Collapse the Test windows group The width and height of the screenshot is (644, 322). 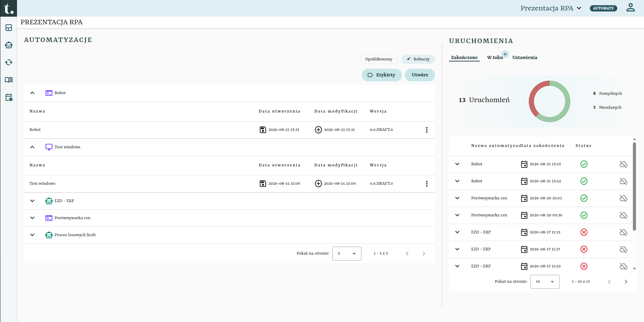tap(32, 147)
